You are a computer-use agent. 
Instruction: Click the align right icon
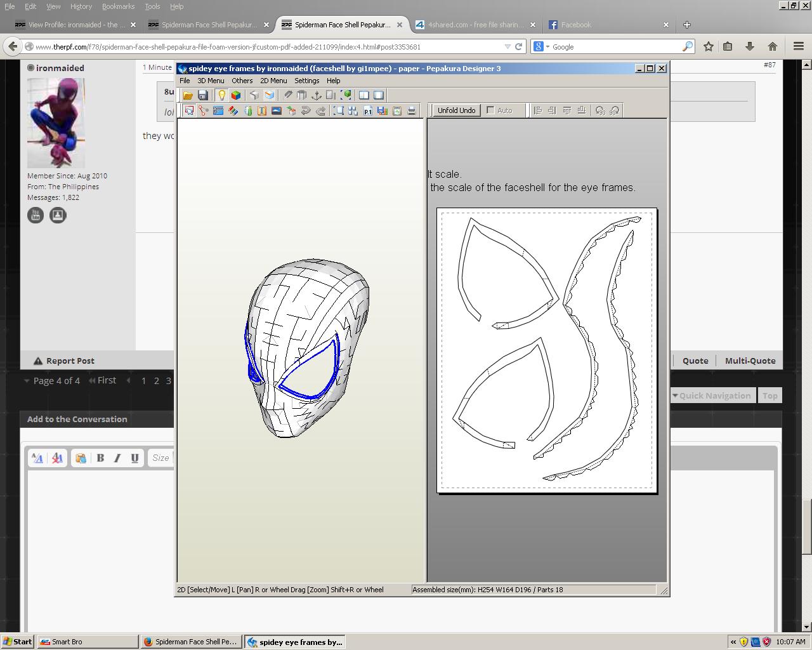(552, 110)
